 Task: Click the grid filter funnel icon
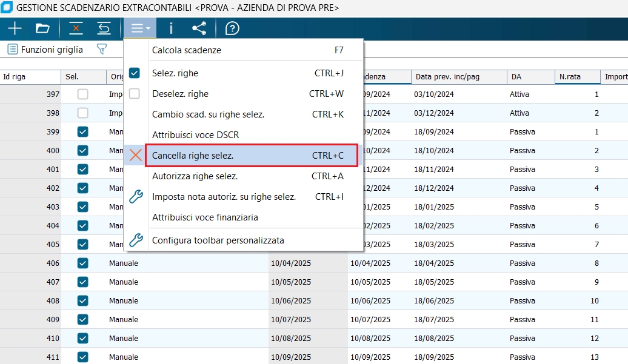coord(102,50)
